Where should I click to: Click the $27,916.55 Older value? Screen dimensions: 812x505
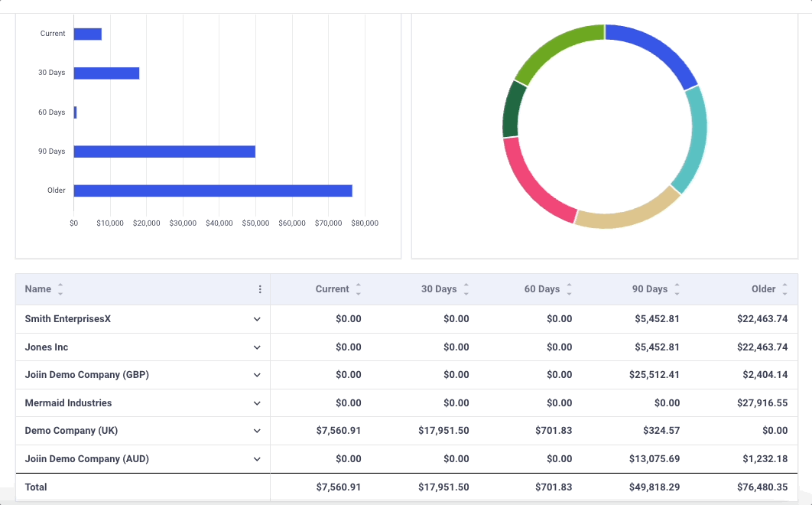(762, 403)
